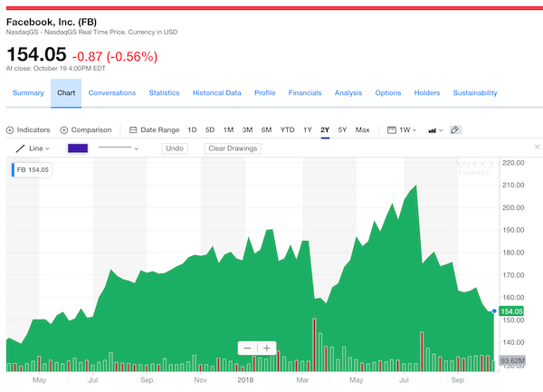The image size is (543, 392).
Task: Pick the purple line color swatch
Action: coord(78,148)
